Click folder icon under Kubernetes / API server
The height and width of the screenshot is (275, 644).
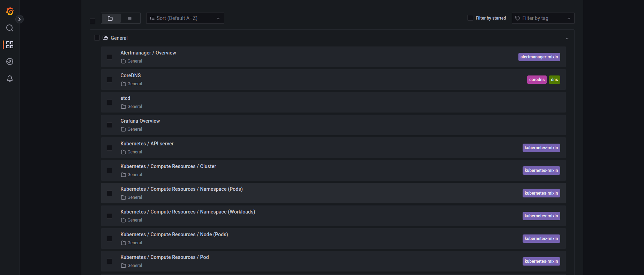click(x=123, y=152)
